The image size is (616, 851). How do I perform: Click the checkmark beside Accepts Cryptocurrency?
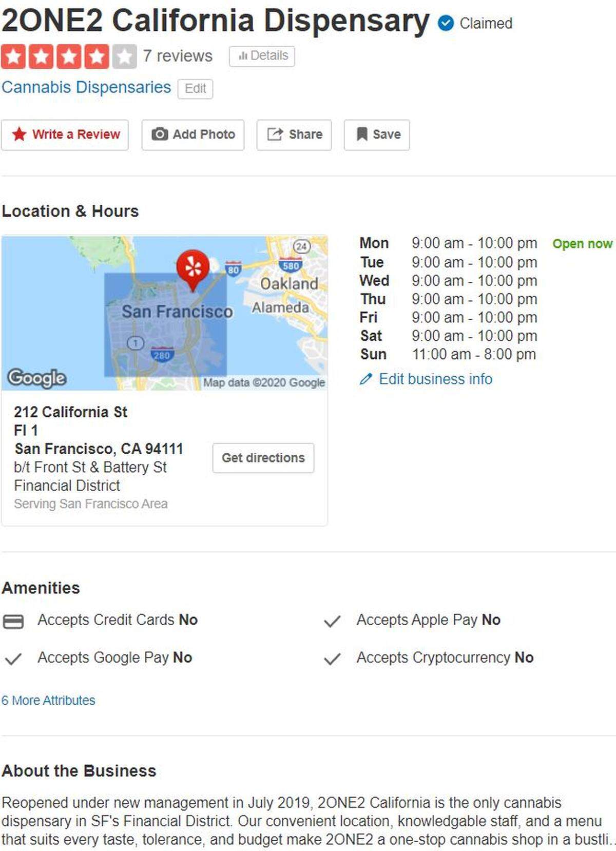click(x=332, y=659)
